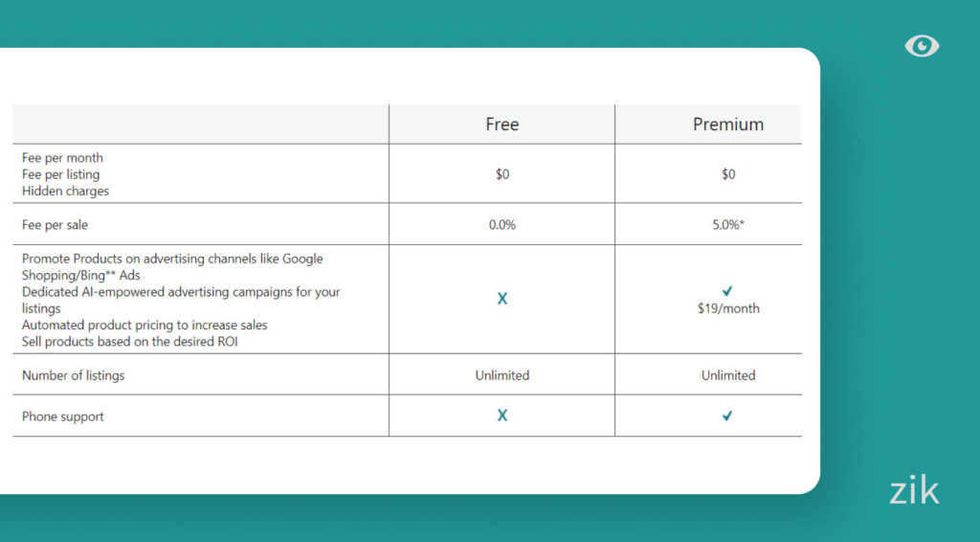Click the $19/month price text
This screenshot has width=980, height=542.
(x=728, y=309)
